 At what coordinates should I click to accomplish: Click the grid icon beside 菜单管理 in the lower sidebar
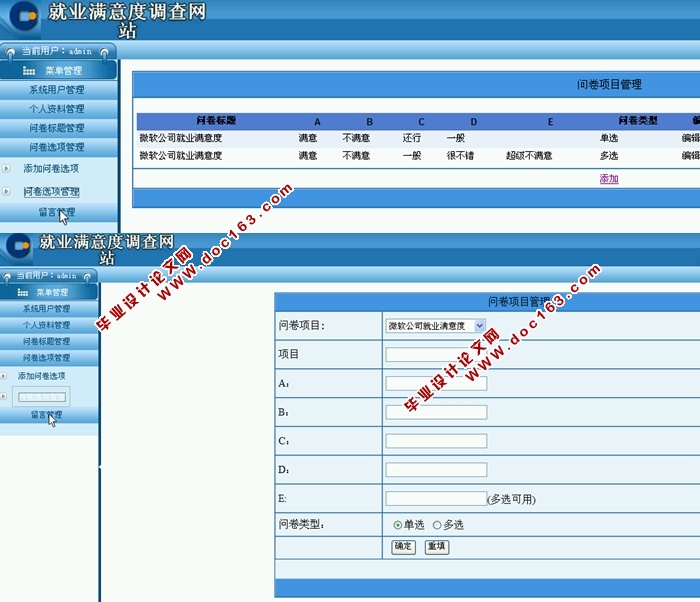[23, 292]
